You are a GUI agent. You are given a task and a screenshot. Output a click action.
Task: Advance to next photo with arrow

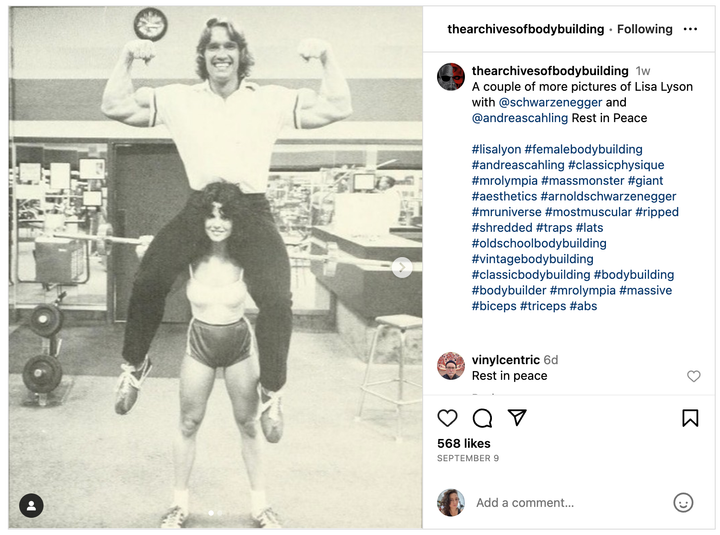point(402,267)
